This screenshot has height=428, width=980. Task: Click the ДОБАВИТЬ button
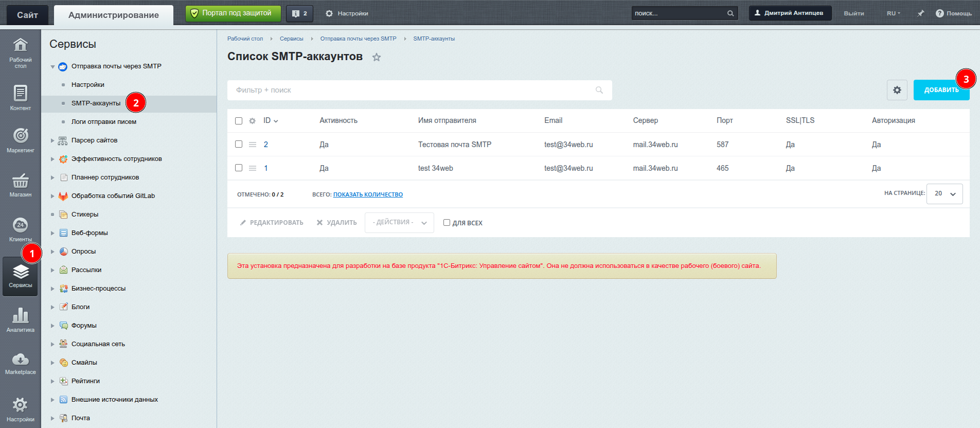[941, 90]
